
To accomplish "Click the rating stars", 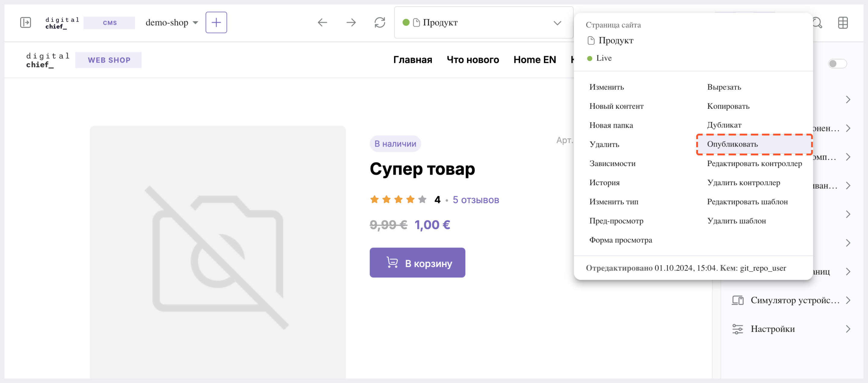I will click(398, 200).
